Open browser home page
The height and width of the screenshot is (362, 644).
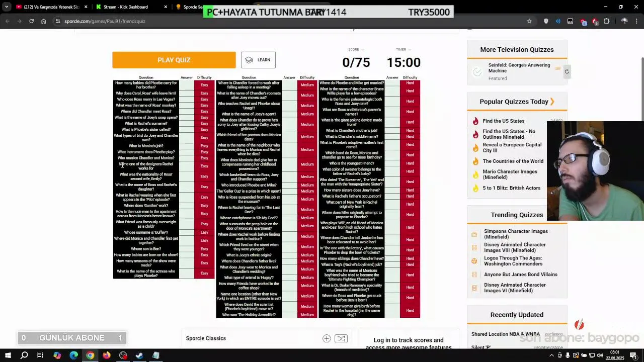click(x=43, y=21)
